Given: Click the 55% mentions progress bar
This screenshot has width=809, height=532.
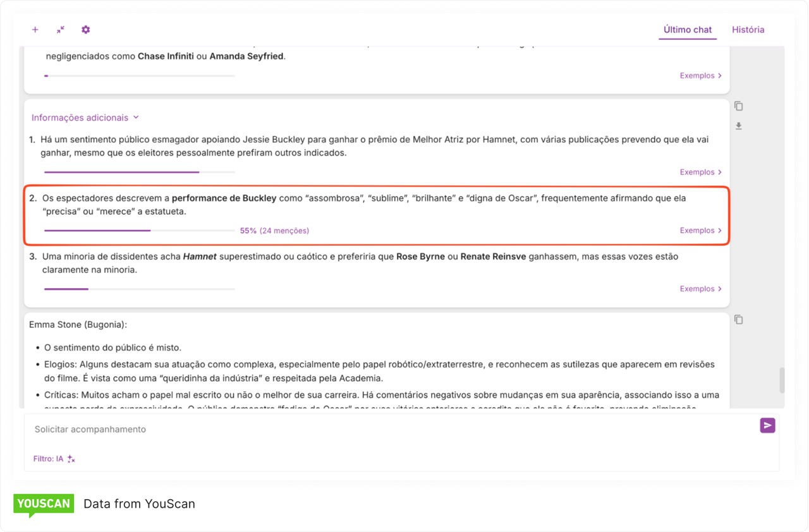Looking at the screenshot, I should pos(139,231).
